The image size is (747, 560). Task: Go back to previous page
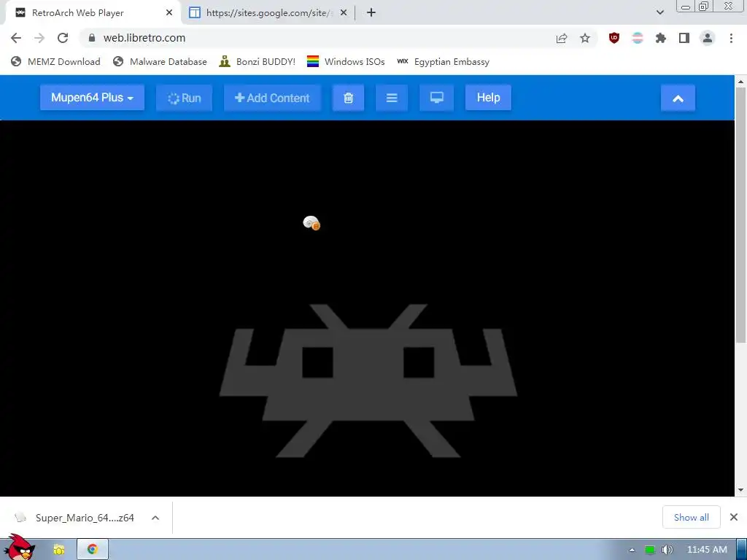(16, 38)
